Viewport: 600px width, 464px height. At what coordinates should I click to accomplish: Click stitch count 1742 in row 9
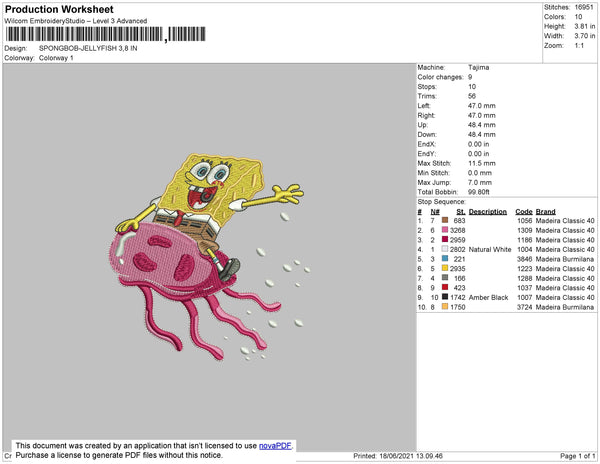(x=457, y=297)
